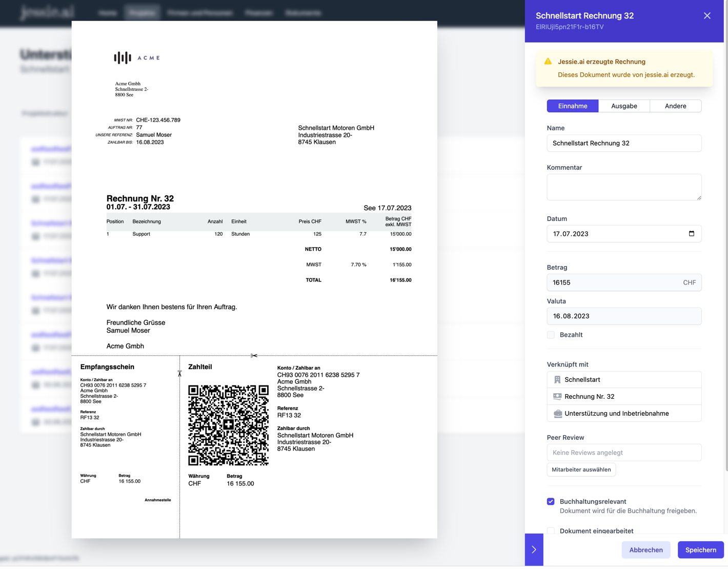Click the calendar icon in Datum field
The image size is (728, 569).
[691, 234]
